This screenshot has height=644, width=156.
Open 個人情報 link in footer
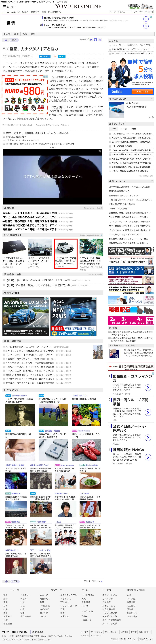click(124, 632)
